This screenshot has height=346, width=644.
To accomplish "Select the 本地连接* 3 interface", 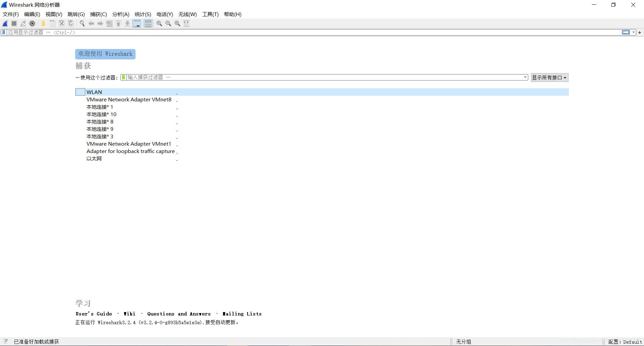I will (322, 137).
